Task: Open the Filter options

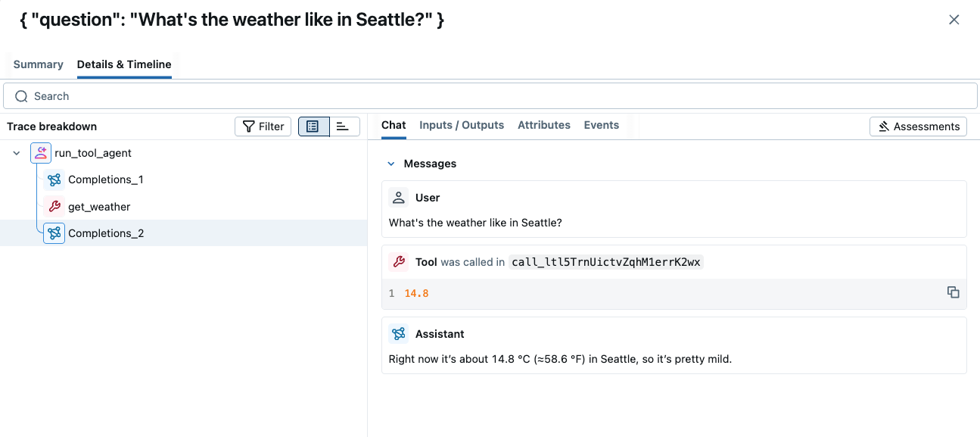Action: click(x=263, y=126)
